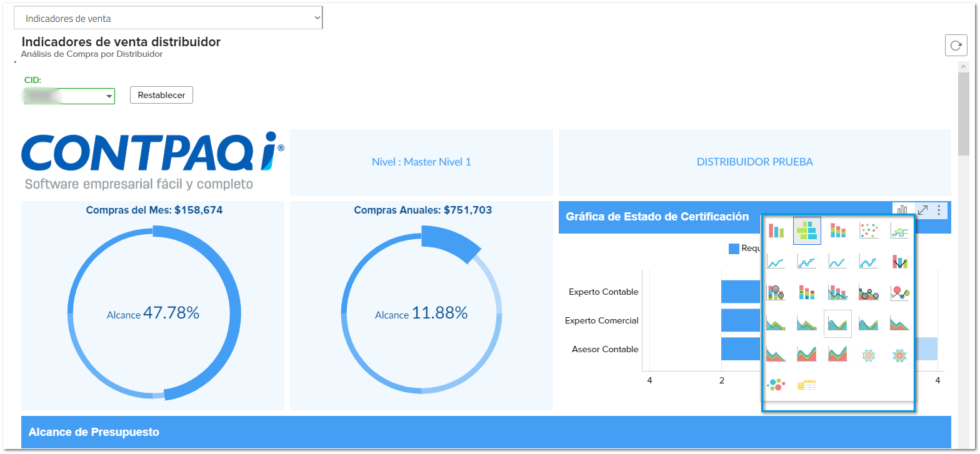Screen dimensions: 980x454
Task: Choose the line with colored bubbles chart
Action: pyautogui.click(x=899, y=292)
